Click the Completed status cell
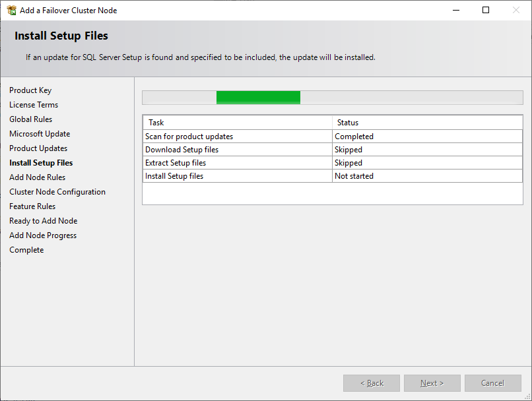Viewport: 532px width, 401px height. pos(427,137)
